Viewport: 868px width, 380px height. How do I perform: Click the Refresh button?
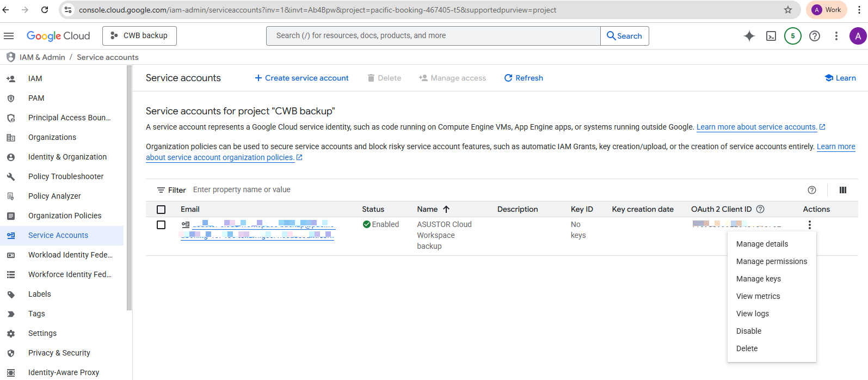click(x=524, y=78)
